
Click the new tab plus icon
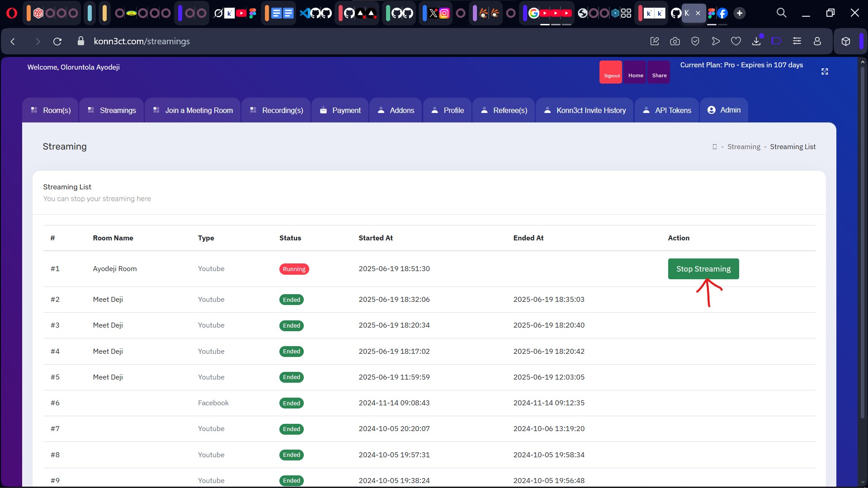pyautogui.click(x=740, y=13)
